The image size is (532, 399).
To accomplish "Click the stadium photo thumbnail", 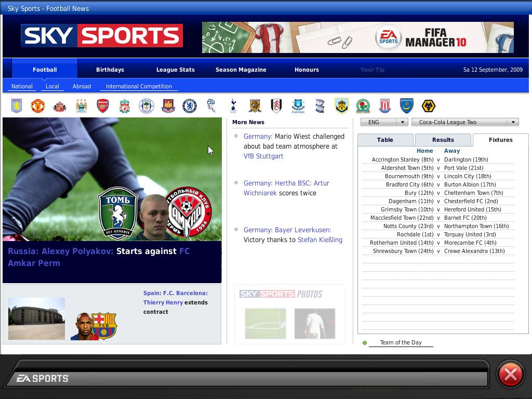I will pos(36,318).
